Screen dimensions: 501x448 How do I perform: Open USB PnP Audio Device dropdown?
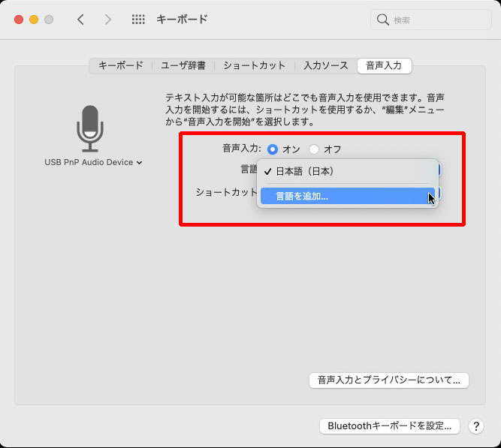pos(93,162)
